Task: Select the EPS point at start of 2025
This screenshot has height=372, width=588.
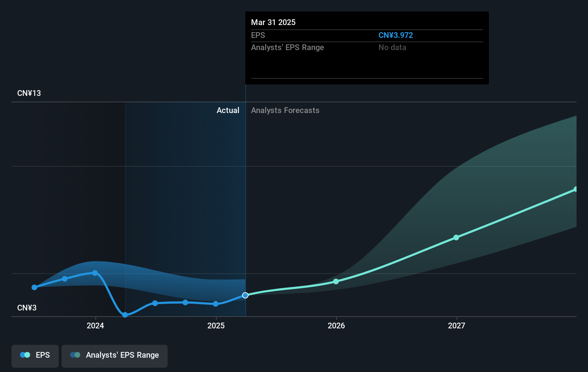Action: pyautogui.click(x=216, y=304)
